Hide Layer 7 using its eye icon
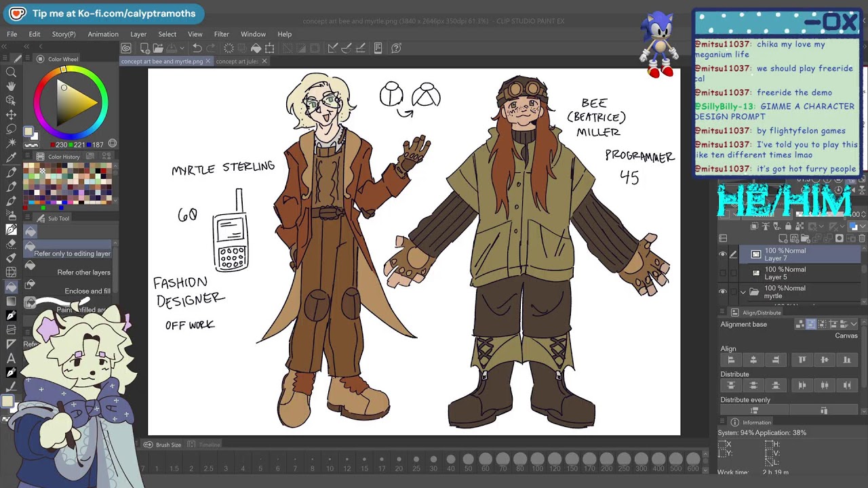The image size is (868, 488). pyautogui.click(x=722, y=255)
